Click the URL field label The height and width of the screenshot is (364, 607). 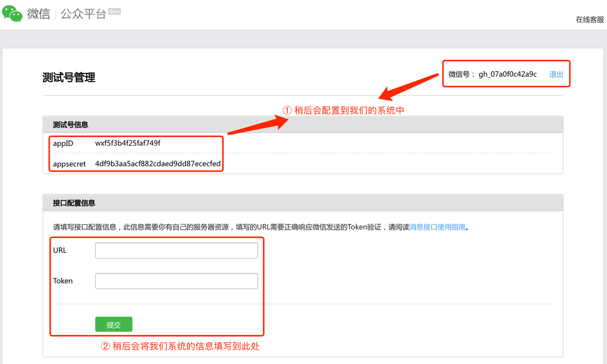pos(60,250)
